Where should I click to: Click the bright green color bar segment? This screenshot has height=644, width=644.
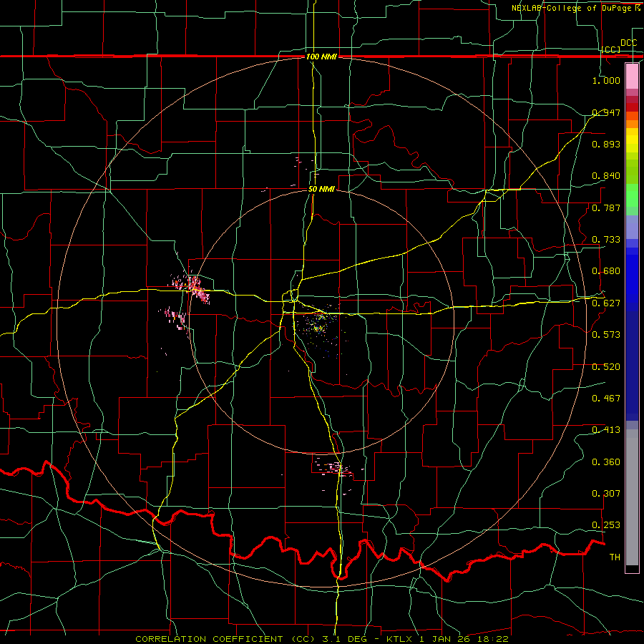(x=632, y=195)
